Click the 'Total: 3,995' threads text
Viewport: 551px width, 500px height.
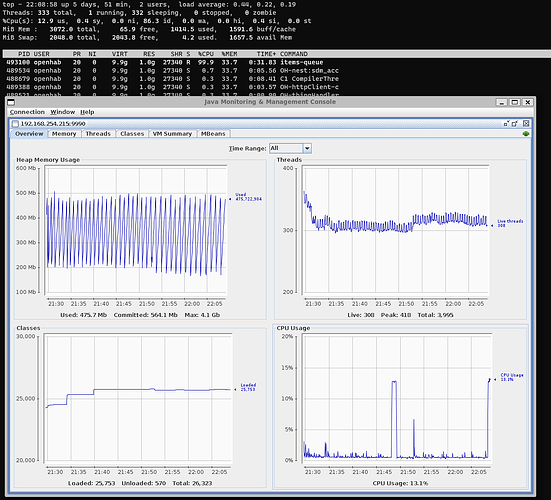[435, 315]
